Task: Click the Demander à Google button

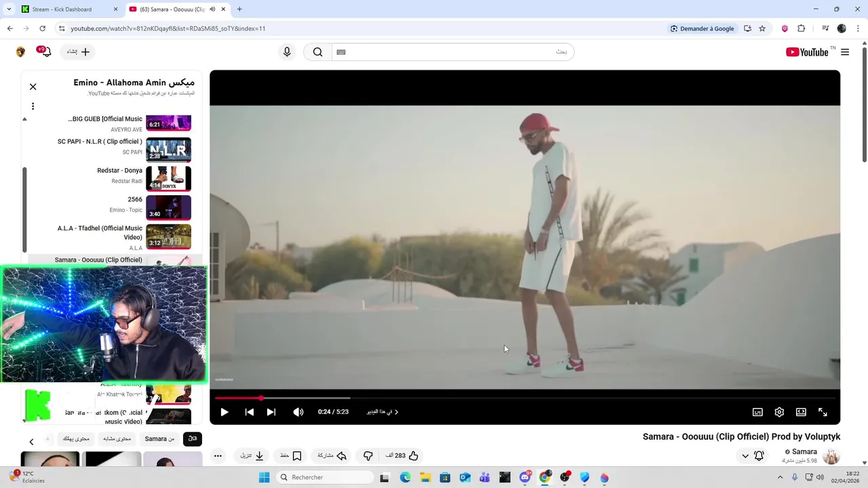Action: click(x=702, y=28)
